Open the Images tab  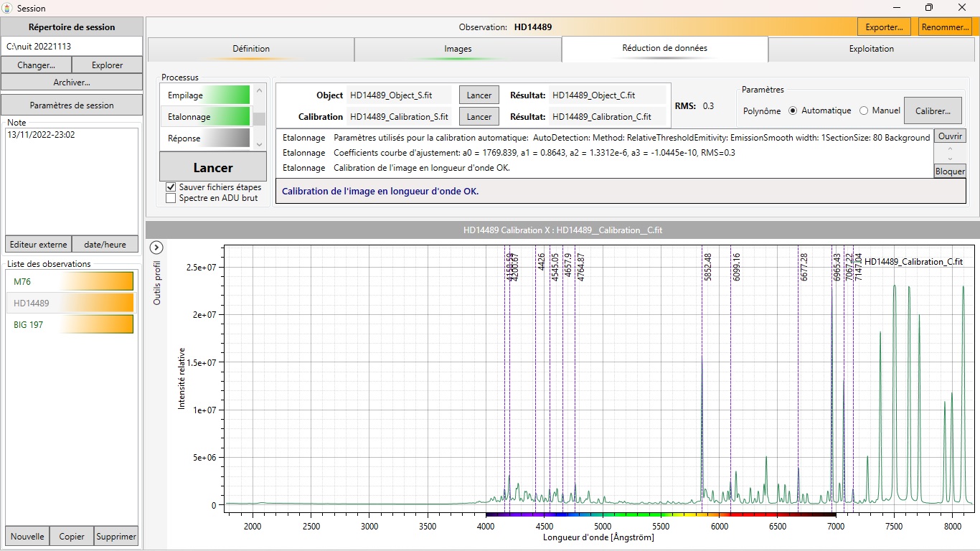coord(458,49)
